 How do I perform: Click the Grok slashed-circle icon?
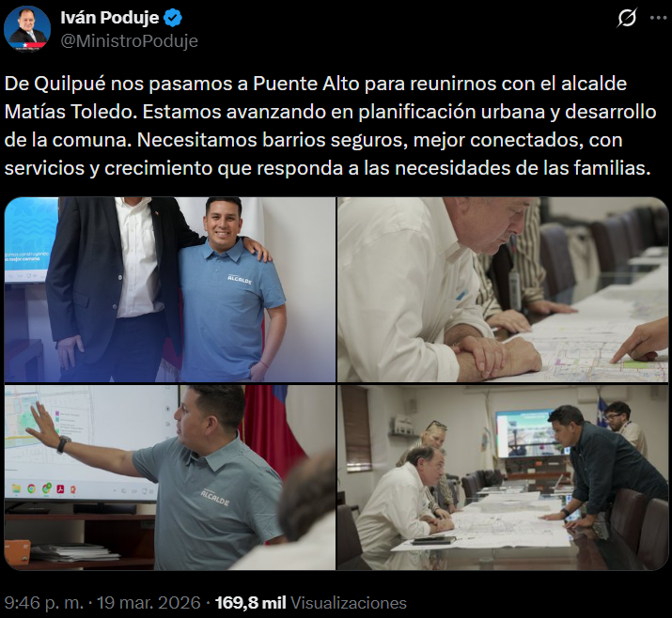[627, 18]
